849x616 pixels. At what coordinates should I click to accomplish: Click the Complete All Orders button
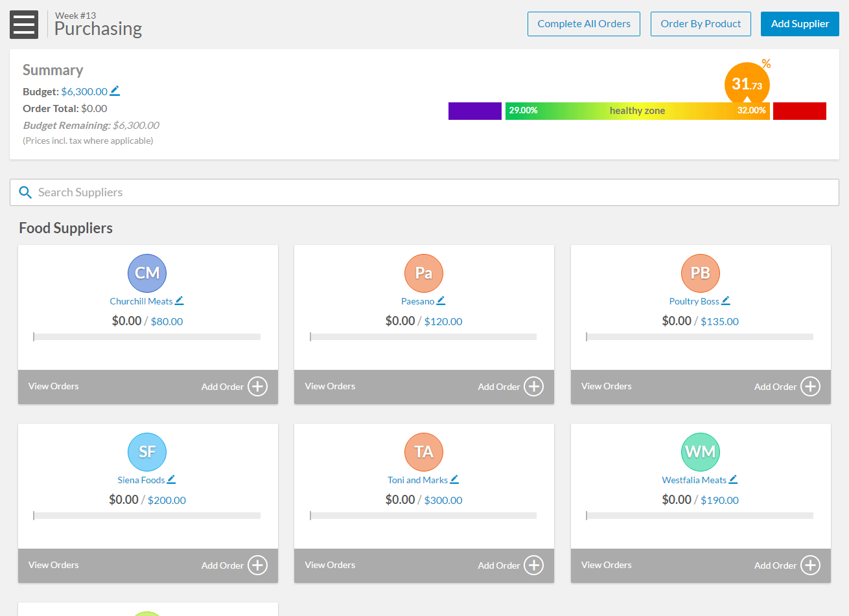[x=584, y=24]
